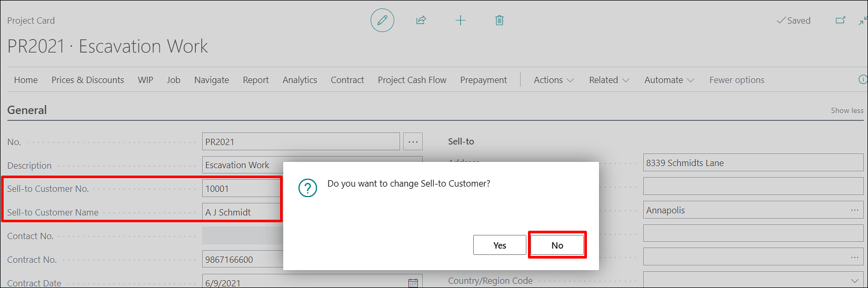Create a new project with plus icon

[461, 20]
